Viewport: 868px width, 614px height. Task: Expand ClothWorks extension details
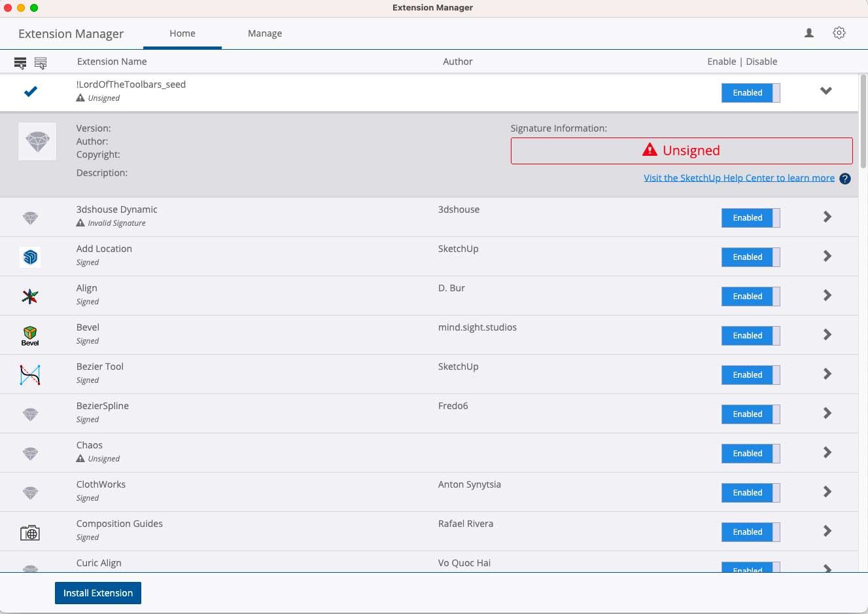(x=827, y=492)
